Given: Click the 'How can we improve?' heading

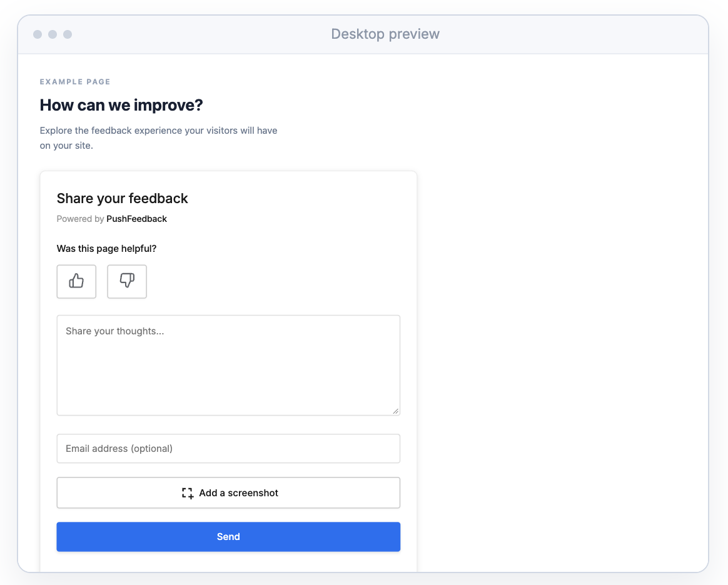Looking at the screenshot, I should 121,105.
